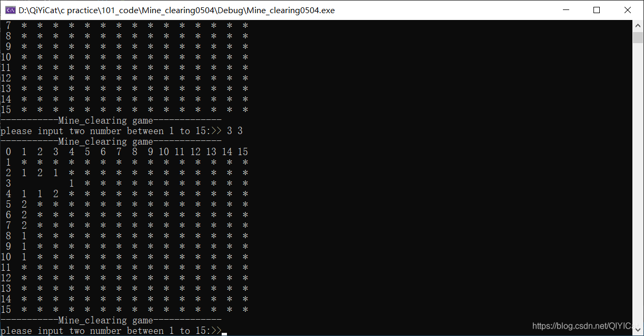644x336 pixels.
Task: Click column header 15 of lower board
Action: tap(243, 152)
